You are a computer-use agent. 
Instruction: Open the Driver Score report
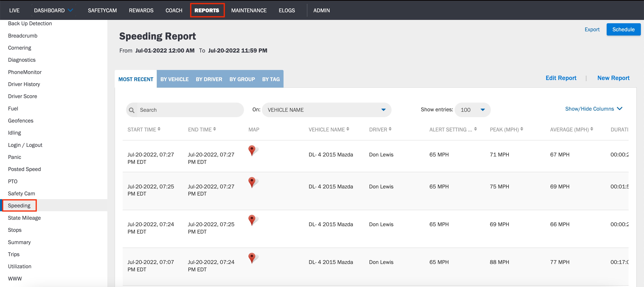[23, 97]
